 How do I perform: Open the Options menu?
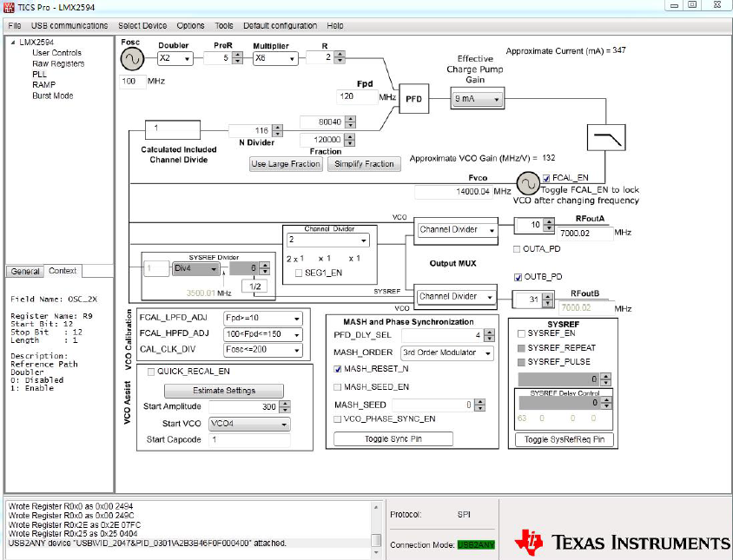190,26
